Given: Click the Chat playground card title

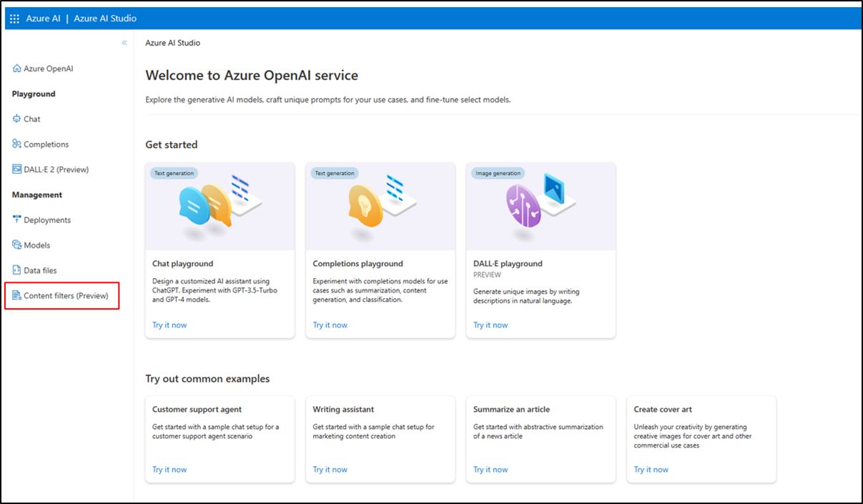Looking at the screenshot, I should pos(183,264).
